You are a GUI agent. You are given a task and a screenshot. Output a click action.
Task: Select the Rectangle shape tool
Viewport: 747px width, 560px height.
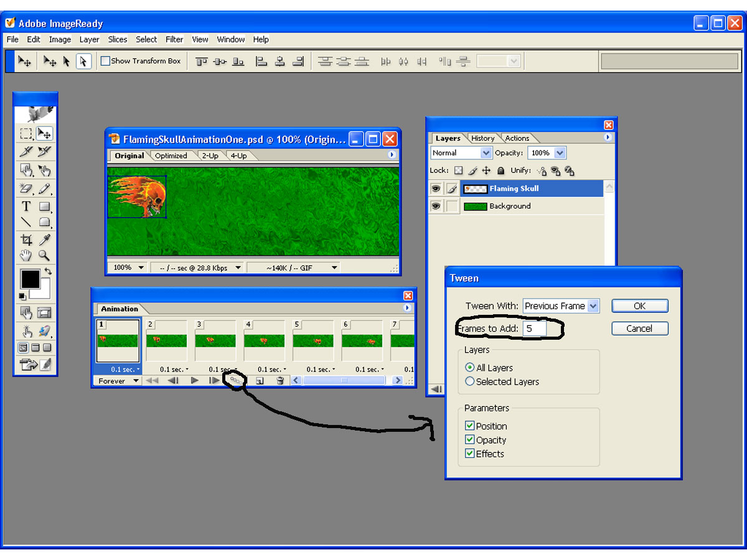pos(44,206)
